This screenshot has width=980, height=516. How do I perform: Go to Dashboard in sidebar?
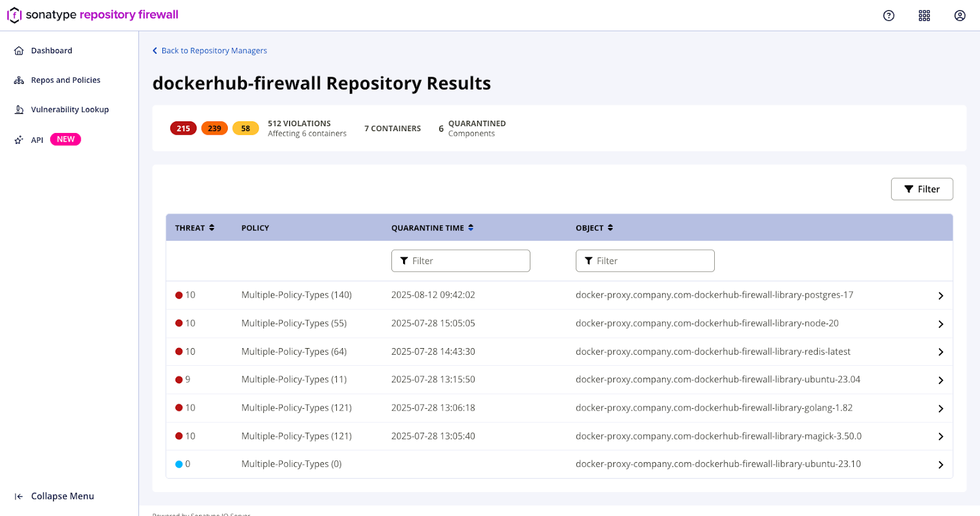pos(51,51)
